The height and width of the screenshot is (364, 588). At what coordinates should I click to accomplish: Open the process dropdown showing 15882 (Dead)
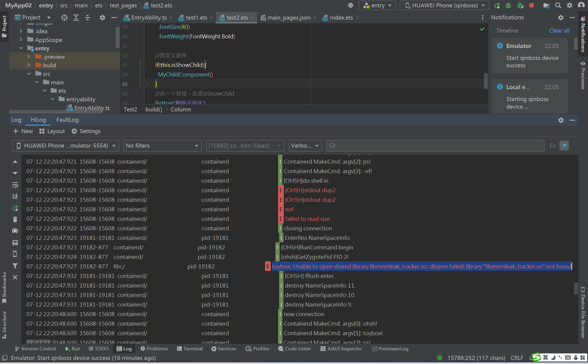click(245, 146)
